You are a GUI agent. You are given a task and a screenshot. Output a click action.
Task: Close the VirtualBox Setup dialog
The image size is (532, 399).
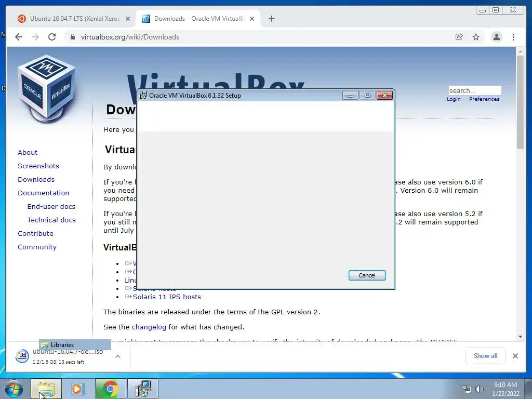(x=385, y=96)
